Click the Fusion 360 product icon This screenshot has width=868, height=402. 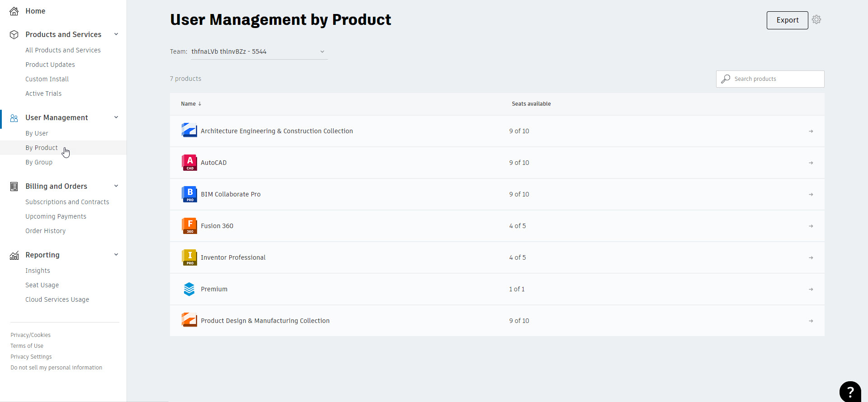pos(189,225)
